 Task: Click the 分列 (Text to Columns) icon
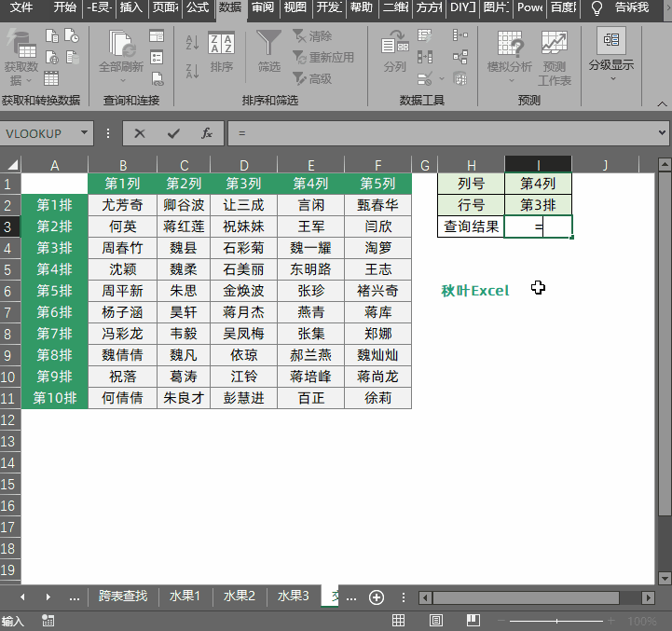coord(394,50)
